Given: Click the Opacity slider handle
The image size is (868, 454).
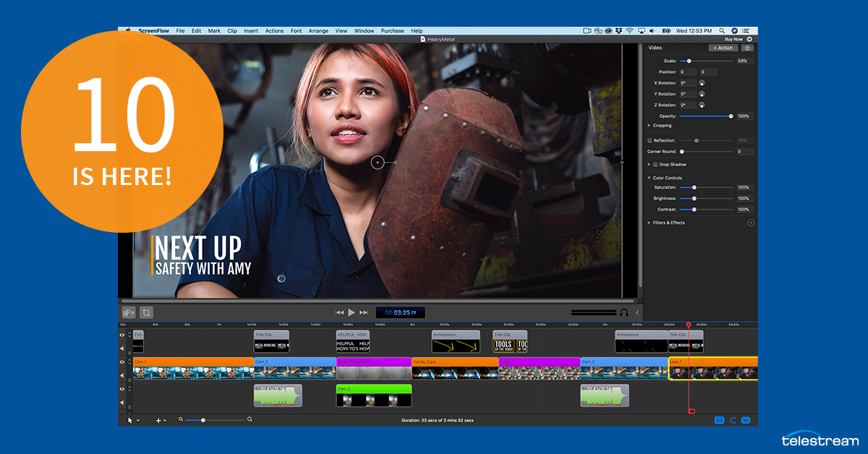Looking at the screenshot, I should tap(731, 116).
